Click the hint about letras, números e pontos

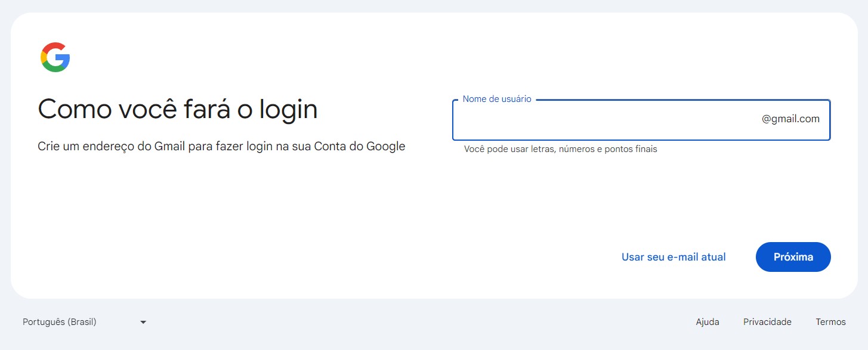click(x=560, y=149)
